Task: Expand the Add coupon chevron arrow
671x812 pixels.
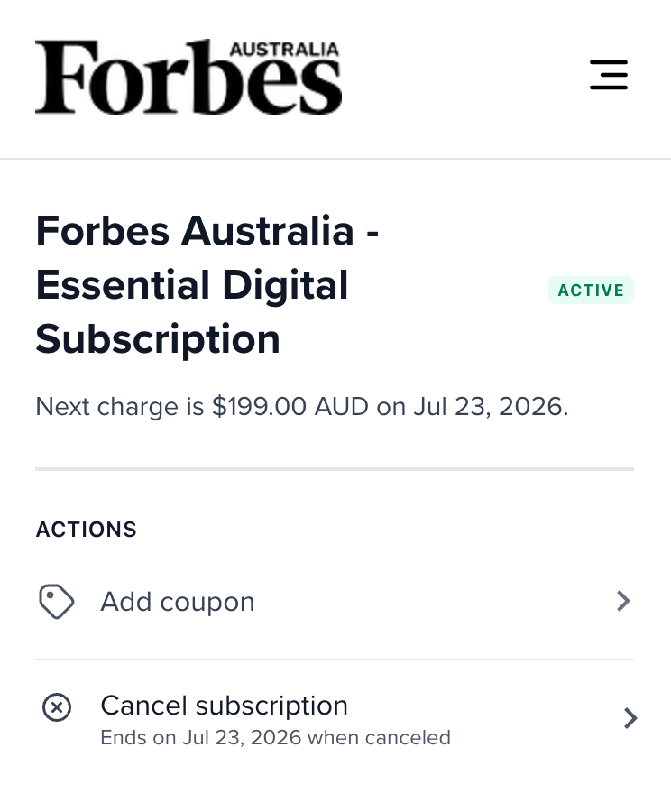Action: point(622,602)
